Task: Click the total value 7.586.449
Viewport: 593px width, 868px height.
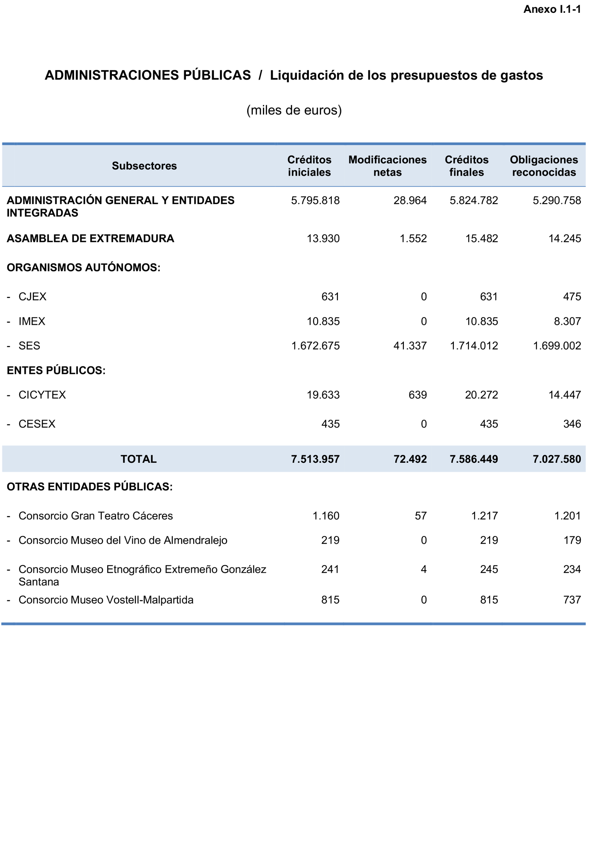Action: pyautogui.click(x=474, y=459)
